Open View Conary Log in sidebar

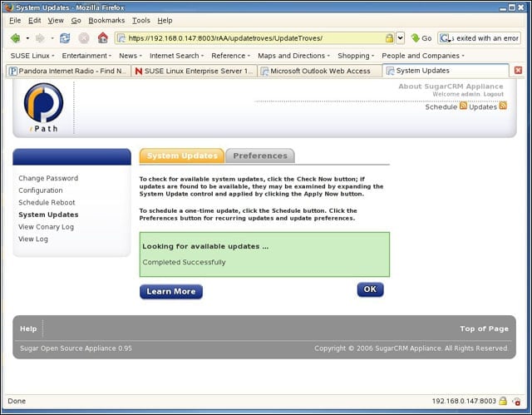point(47,227)
